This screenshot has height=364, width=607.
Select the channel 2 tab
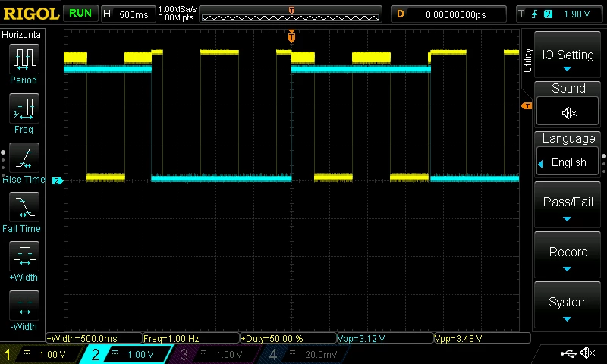(126, 354)
